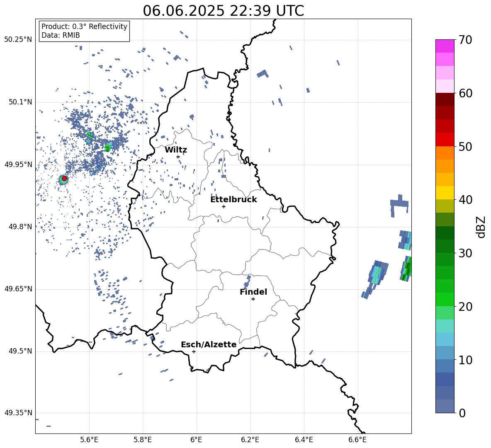
Task: Click the dBZ colorbar axis label
Action: click(481, 227)
